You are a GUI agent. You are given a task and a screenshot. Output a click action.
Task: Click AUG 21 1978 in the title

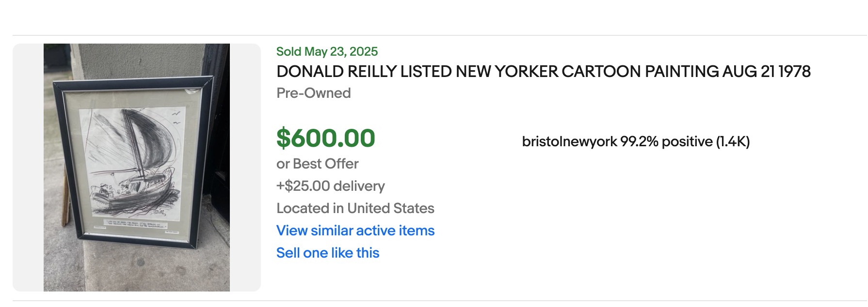(766, 72)
